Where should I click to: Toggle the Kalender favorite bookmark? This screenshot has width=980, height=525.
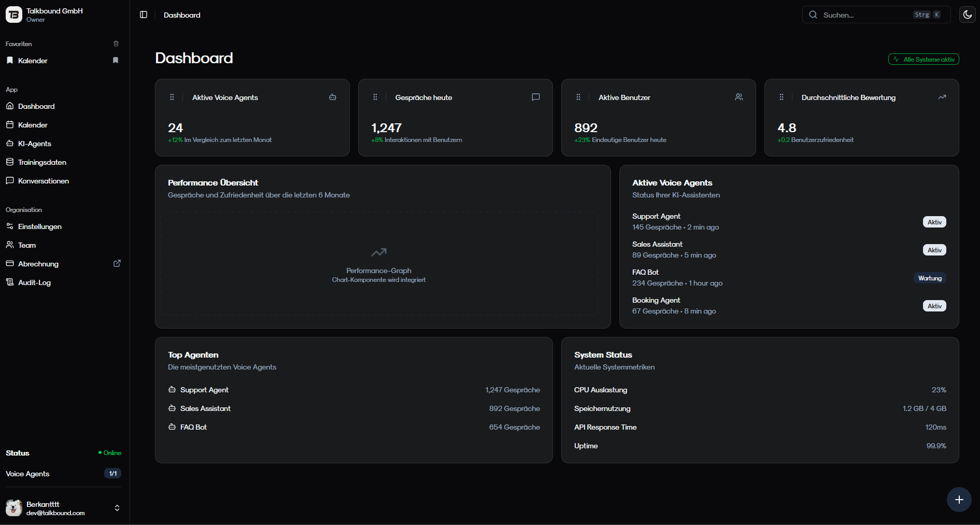pyautogui.click(x=116, y=60)
